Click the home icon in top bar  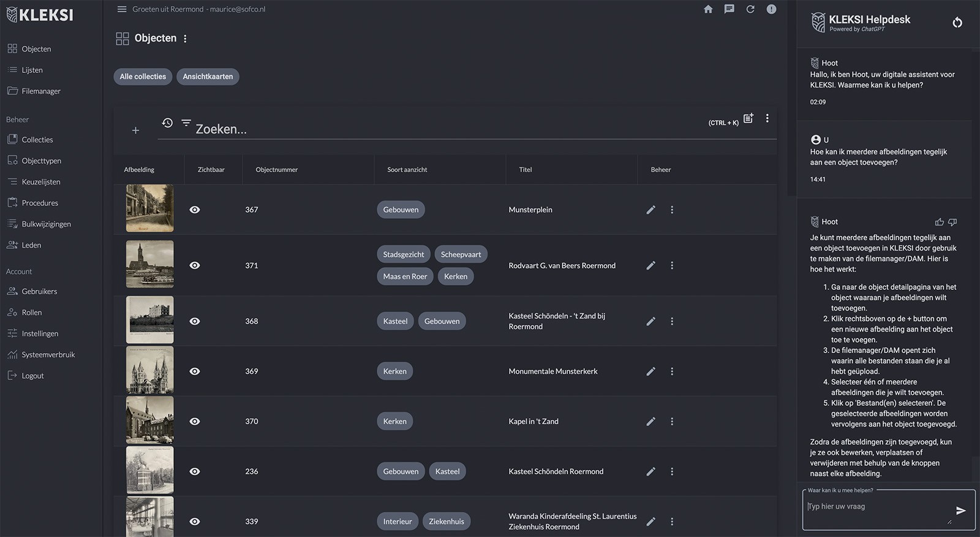click(708, 9)
